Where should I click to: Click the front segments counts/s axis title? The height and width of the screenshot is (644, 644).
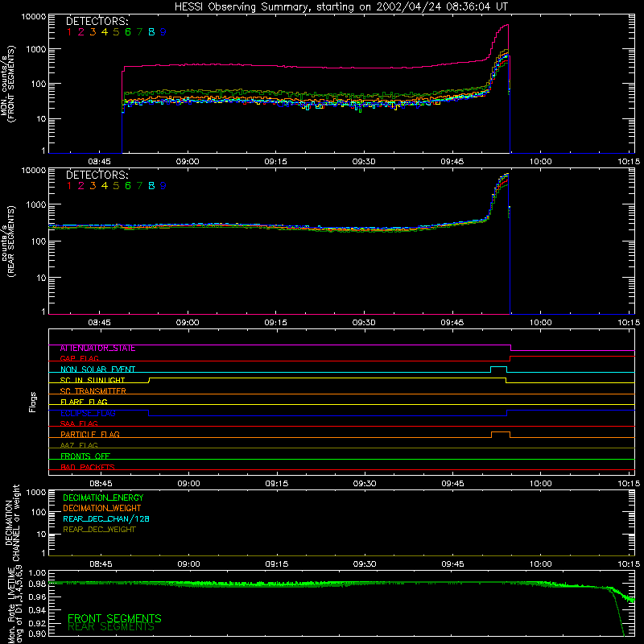point(8,84)
